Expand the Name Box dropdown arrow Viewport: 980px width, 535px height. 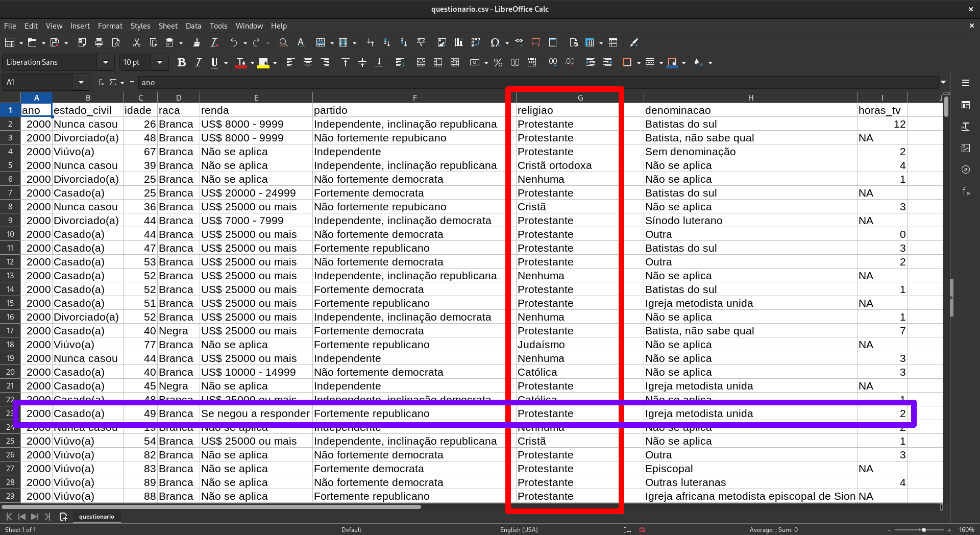click(x=81, y=82)
